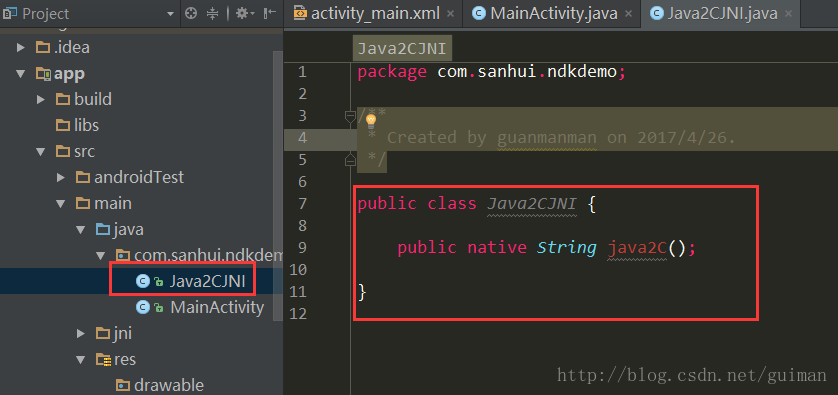This screenshot has height=395, width=838.
Task: Expand the androidTest folder
Action: [x=60, y=177]
